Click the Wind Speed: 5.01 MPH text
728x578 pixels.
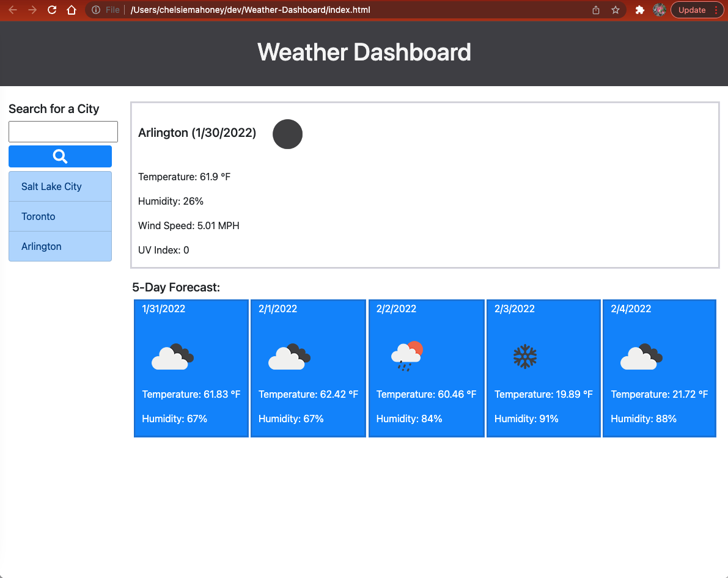tap(189, 225)
